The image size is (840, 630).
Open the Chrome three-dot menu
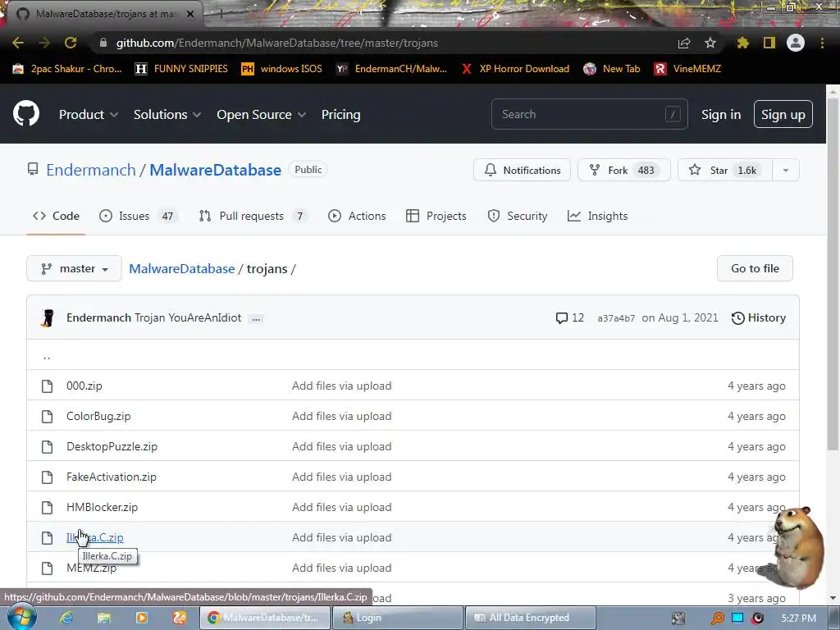point(822,43)
